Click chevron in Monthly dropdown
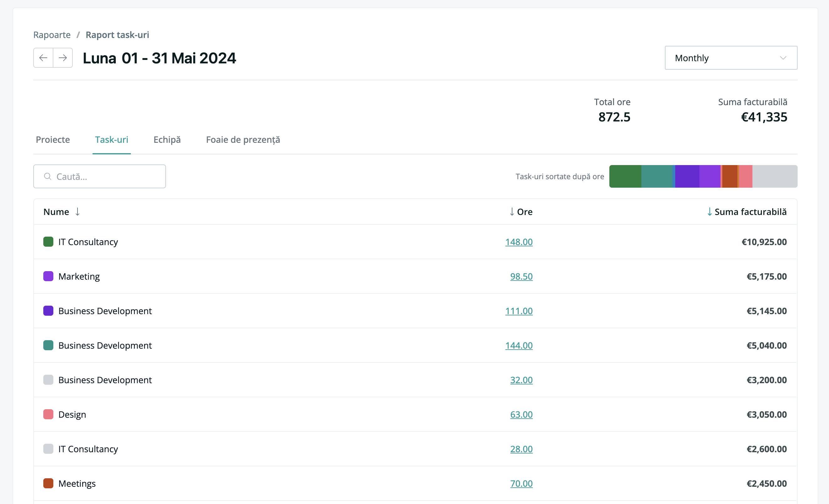The height and width of the screenshot is (504, 829). 783,58
